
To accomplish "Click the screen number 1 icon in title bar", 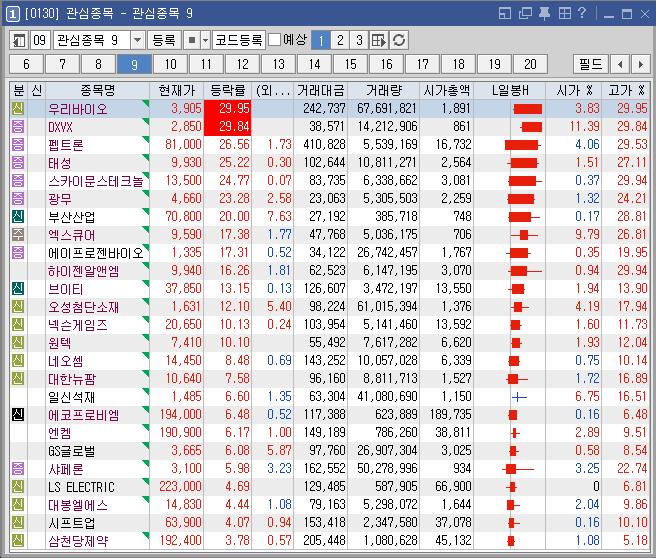I will tap(13, 14).
